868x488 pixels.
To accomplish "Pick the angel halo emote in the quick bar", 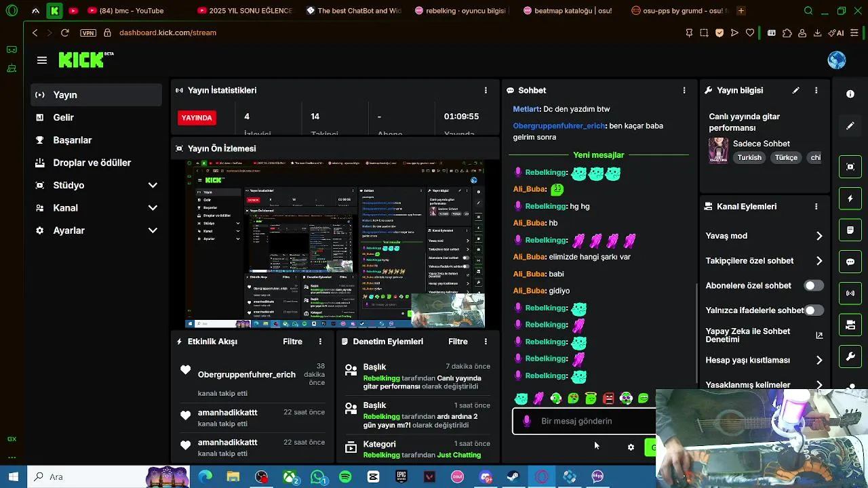I will coord(591,399).
